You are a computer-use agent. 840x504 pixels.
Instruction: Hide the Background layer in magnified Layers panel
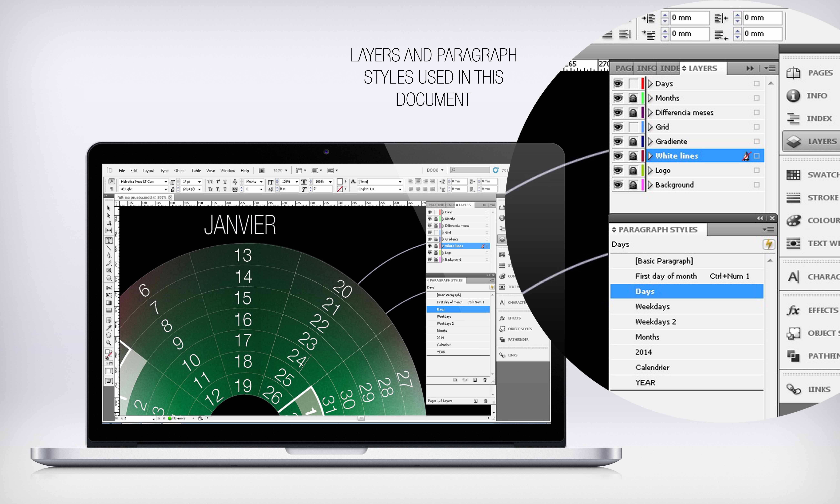pyautogui.click(x=618, y=185)
